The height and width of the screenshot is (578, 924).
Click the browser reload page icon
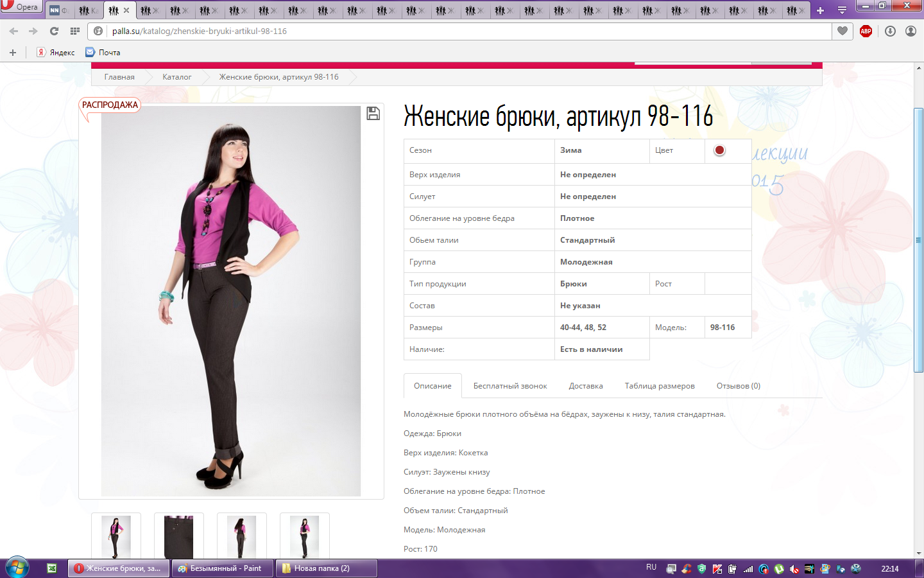[x=54, y=31]
